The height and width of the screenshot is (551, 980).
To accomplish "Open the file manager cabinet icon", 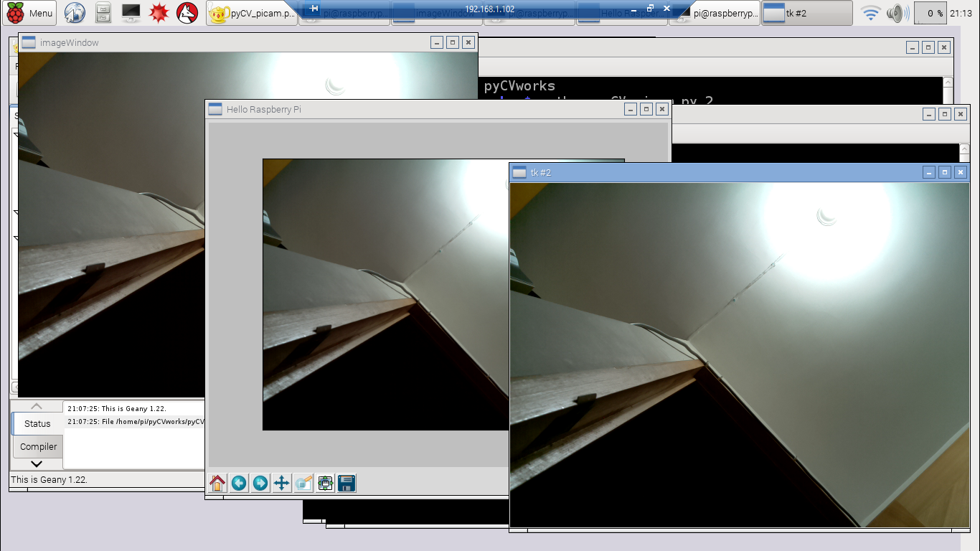I will [103, 13].
